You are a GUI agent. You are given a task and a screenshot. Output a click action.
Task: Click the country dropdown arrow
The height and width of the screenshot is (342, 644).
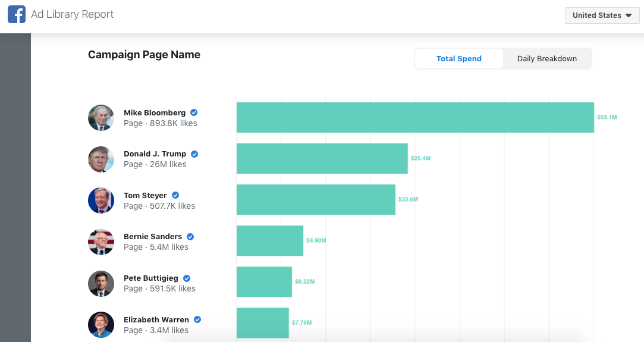pos(629,15)
